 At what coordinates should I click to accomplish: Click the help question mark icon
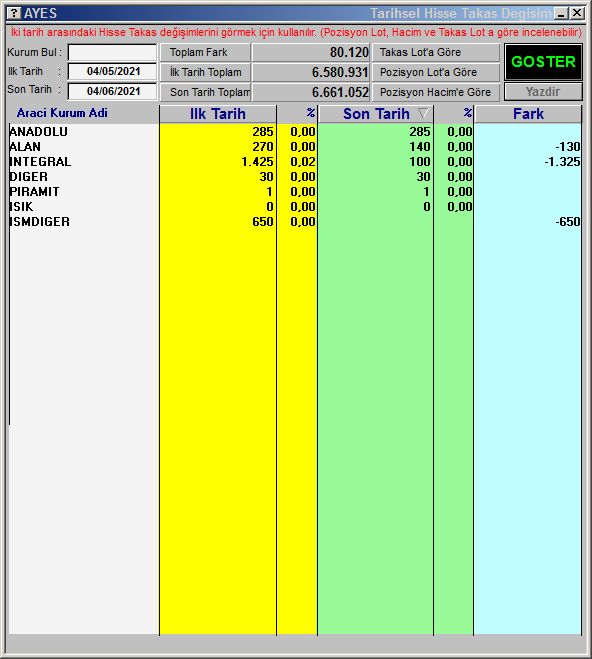pyautogui.click(x=14, y=13)
